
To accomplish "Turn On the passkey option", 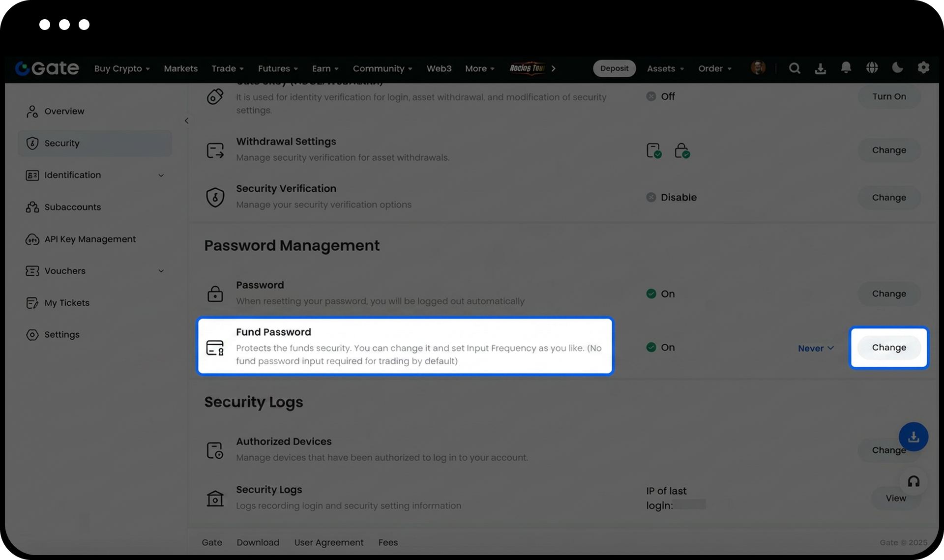I will click(888, 97).
